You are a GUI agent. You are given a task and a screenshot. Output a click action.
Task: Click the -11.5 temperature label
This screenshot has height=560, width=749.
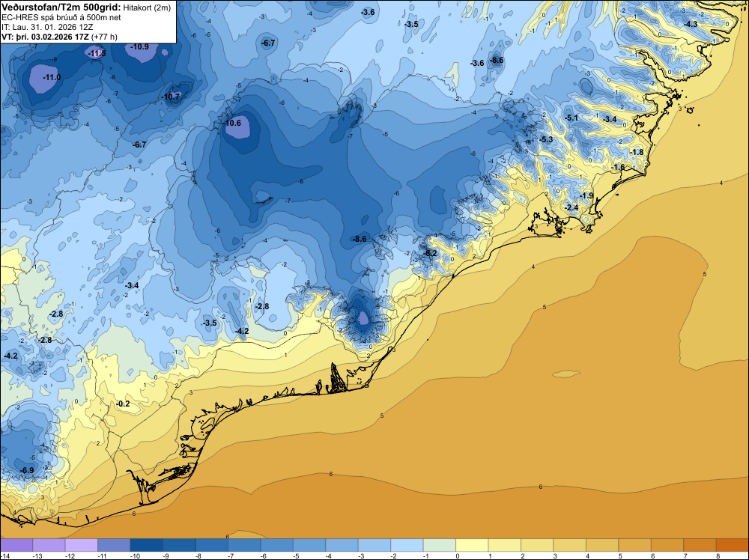pyautogui.click(x=97, y=53)
